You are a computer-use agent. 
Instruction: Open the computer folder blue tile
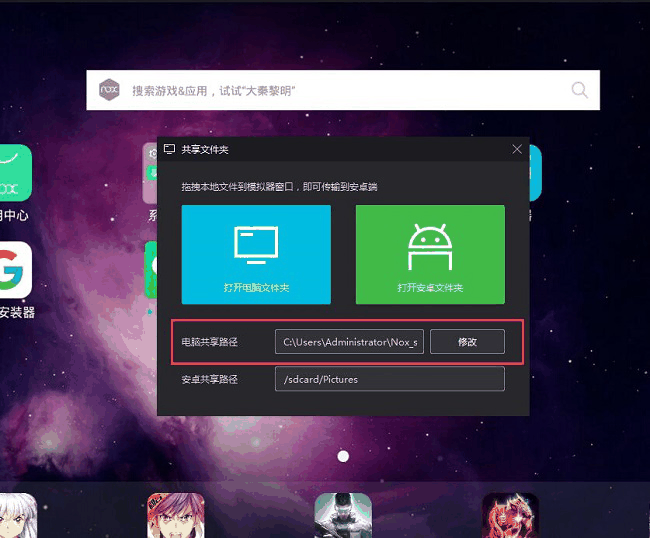[x=256, y=254]
